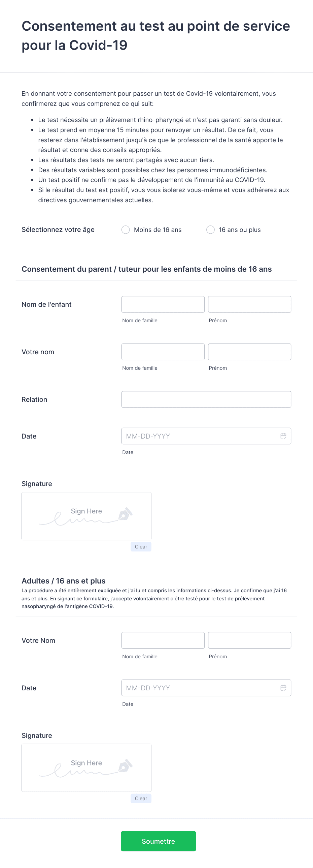
Task: Click the parent section signature pad
Action: click(x=86, y=516)
